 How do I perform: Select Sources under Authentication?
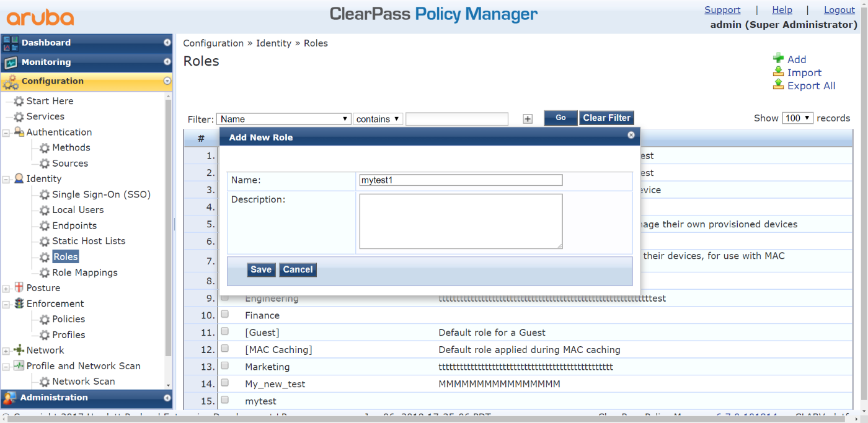pos(70,164)
